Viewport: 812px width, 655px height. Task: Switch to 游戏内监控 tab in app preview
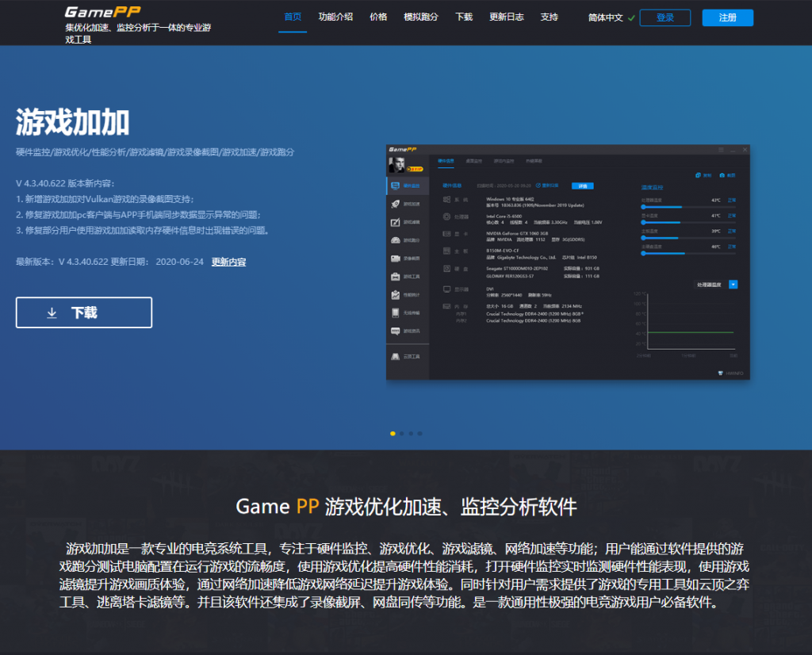pyautogui.click(x=504, y=161)
